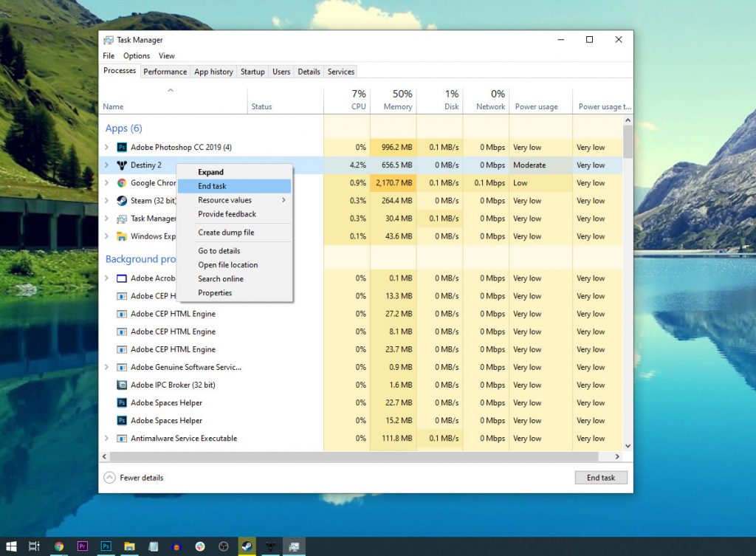Expand the Google Chrome process group

tap(106, 183)
